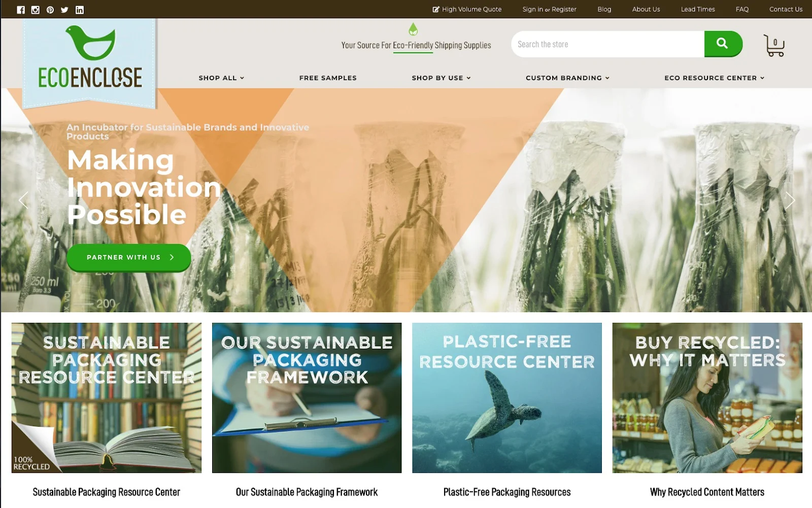
Task: Go to previous hero slide arrow
Action: [x=23, y=200]
